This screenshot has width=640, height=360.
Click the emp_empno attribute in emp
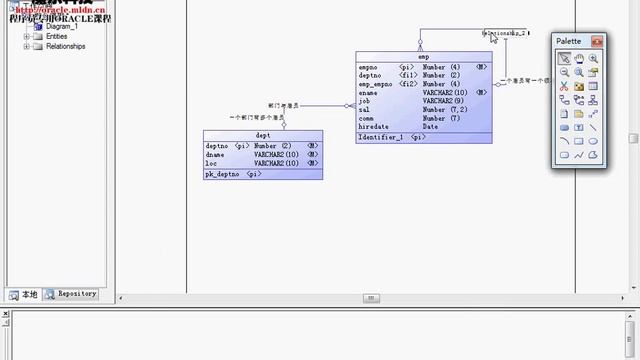376,84
